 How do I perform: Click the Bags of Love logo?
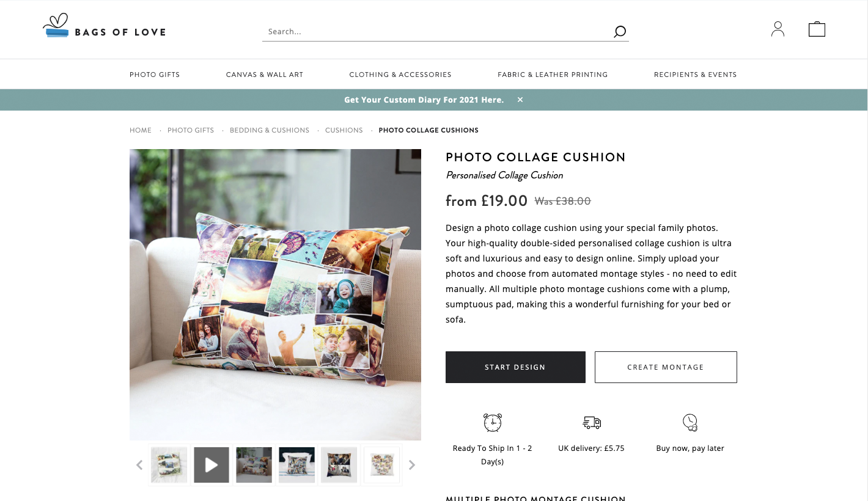tap(105, 26)
